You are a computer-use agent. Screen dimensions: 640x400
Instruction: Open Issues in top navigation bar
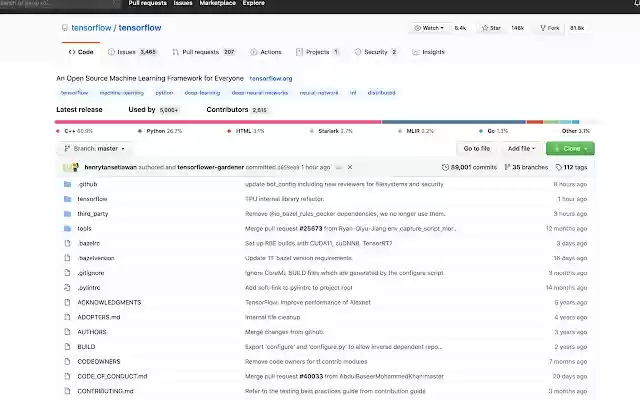pyautogui.click(x=183, y=3)
